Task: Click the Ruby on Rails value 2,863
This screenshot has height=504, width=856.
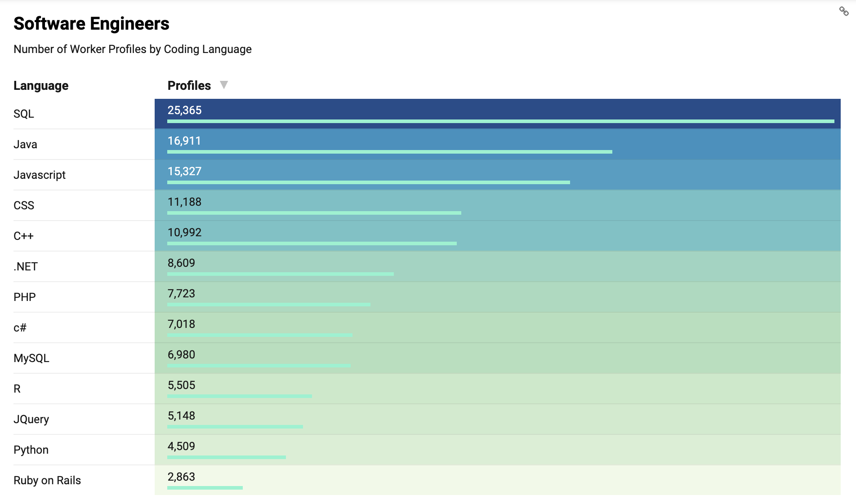Action: pyautogui.click(x=181, y=477)
